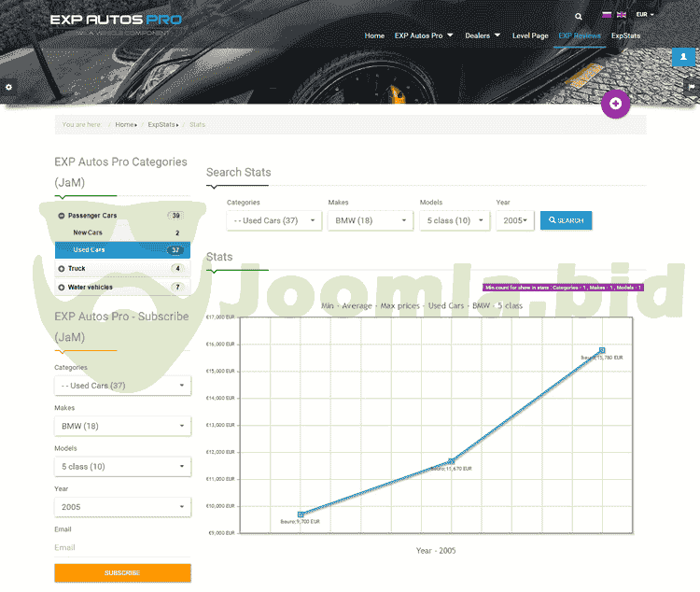Click Home breadcrumb link
This screenshot has height=592, width=700.
click(x=124, y=124)
